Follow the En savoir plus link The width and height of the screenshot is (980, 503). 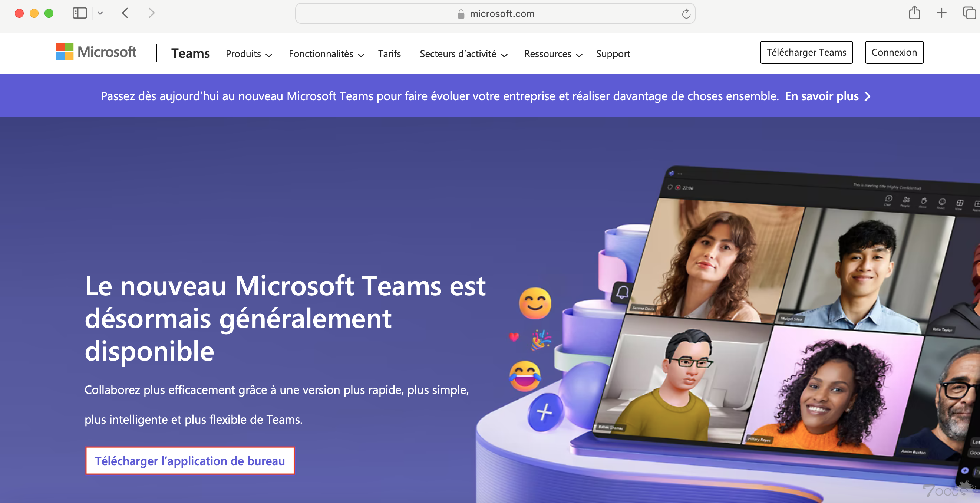tap(828, 96)
